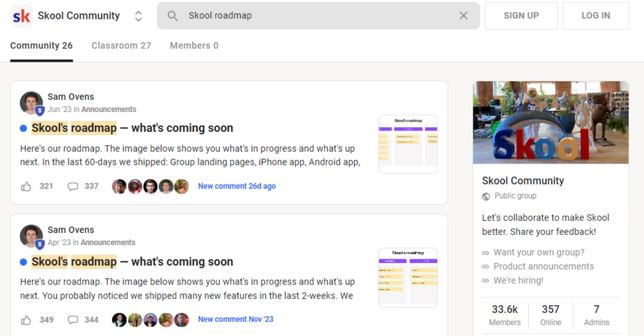Screen dimensions: 644x336
Task: Open comments icon with 344 count
Action: point(73,319)
